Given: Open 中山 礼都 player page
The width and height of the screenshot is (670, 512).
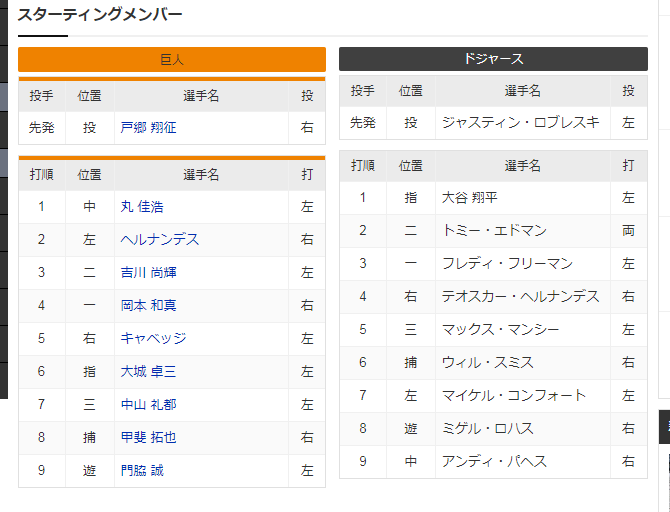Looking at the screenshot, I should tap(148, 404).
